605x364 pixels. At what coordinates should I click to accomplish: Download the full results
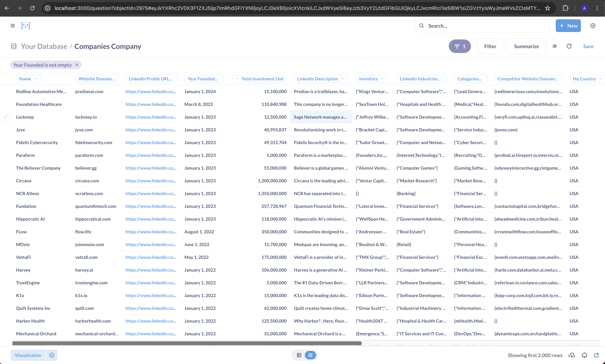click(x=572, y=355)
